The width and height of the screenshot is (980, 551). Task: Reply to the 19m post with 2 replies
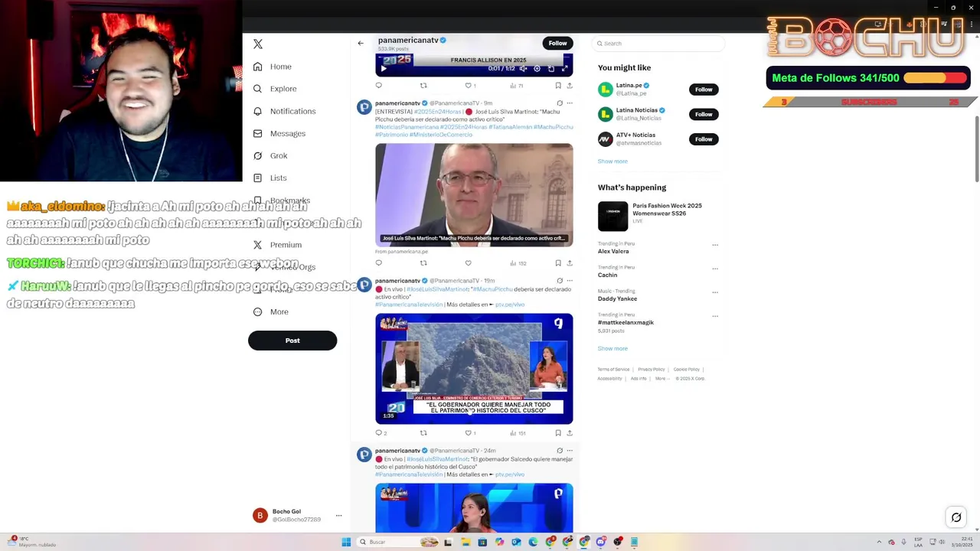click(x=381, y=433)
